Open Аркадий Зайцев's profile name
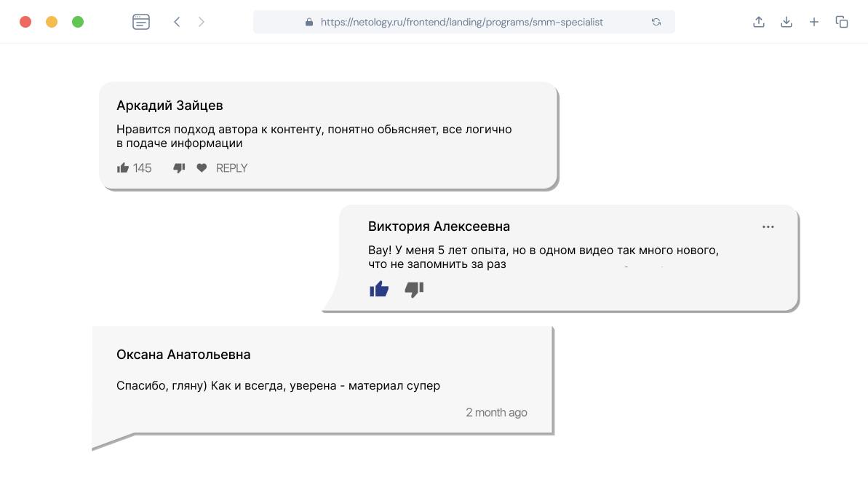The height and width of the screenshot is (493, 868). pos(170,106)
